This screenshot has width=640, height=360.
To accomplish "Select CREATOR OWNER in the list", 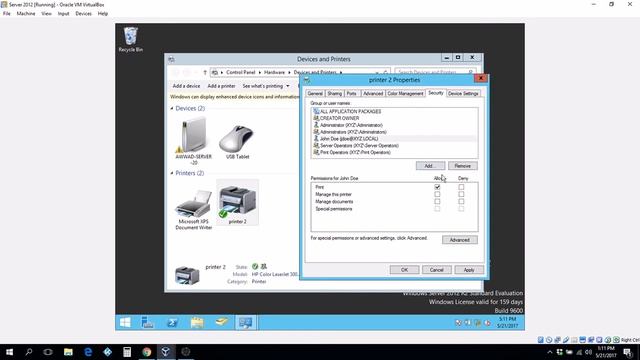I will click(x=394, y=118).
